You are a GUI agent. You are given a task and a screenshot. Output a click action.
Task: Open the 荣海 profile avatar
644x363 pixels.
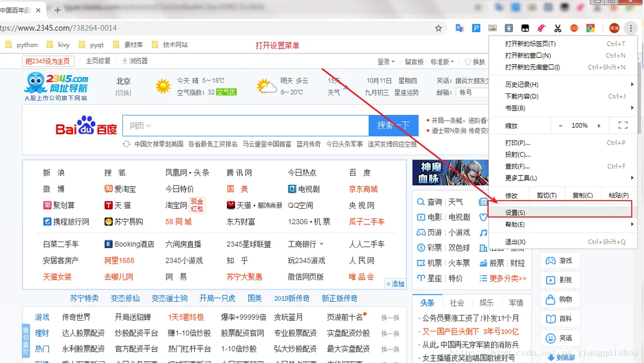[x=614, y=28]
